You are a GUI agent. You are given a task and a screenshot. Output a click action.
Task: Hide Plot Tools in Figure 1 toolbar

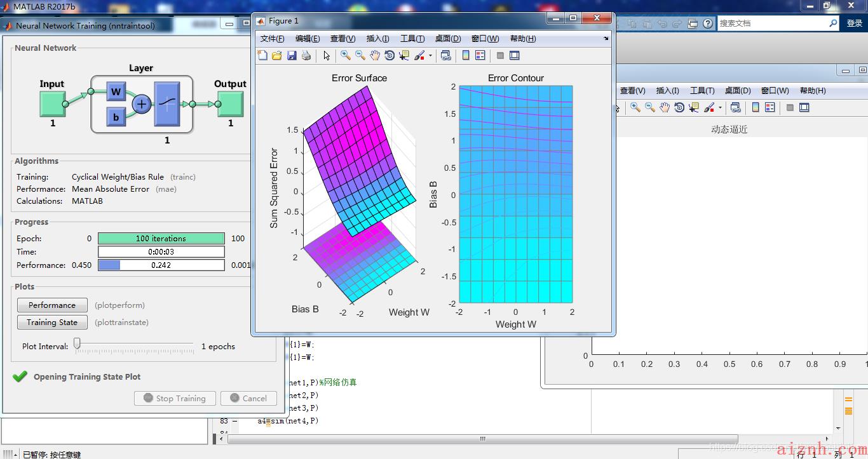[x=500, y=56]
